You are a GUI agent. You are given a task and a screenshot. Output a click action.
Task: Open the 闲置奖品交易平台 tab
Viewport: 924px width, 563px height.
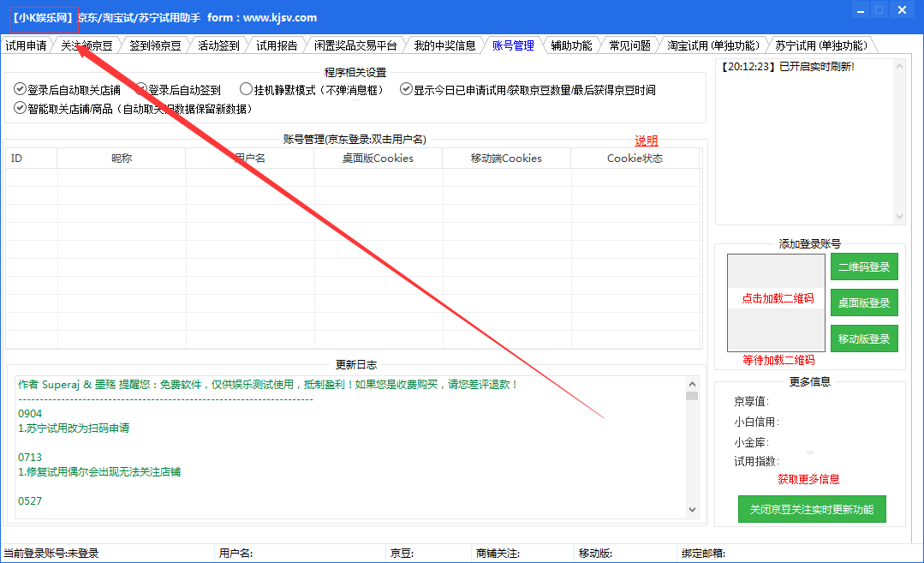[355, 45]
